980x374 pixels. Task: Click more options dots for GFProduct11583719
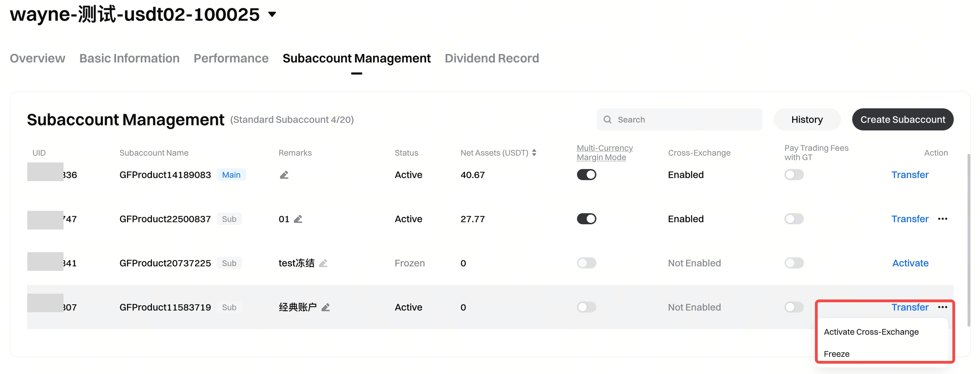pyautogui.click(x=942, y=307)
